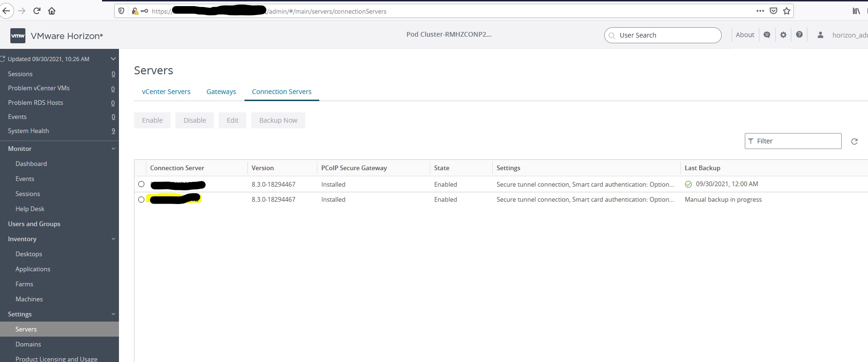
Task: Open Machines under Inventory
Action: (x=29, y=299)
